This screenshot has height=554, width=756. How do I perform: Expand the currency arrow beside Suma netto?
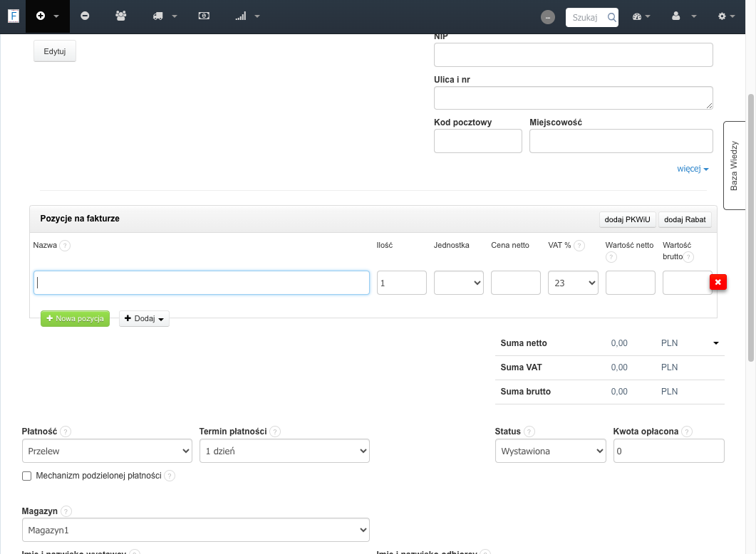[x=716, y=343]
